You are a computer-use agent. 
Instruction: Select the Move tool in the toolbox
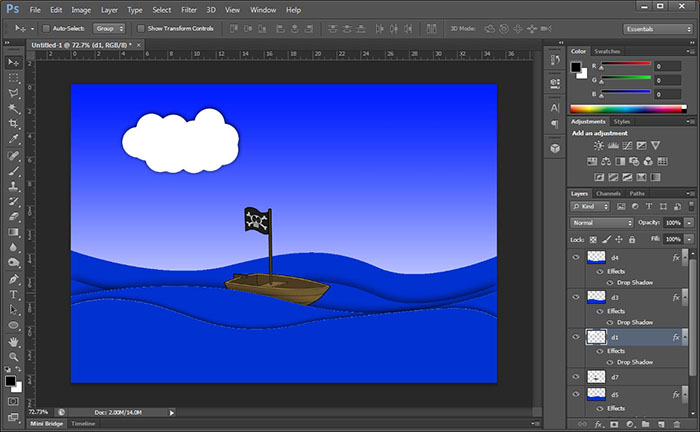point(14,62)
